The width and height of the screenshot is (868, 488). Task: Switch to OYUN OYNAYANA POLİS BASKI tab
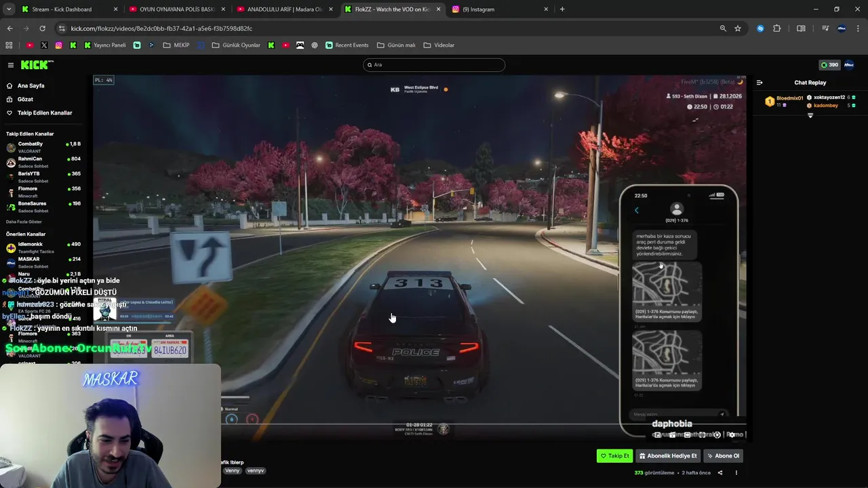(176, 9)
